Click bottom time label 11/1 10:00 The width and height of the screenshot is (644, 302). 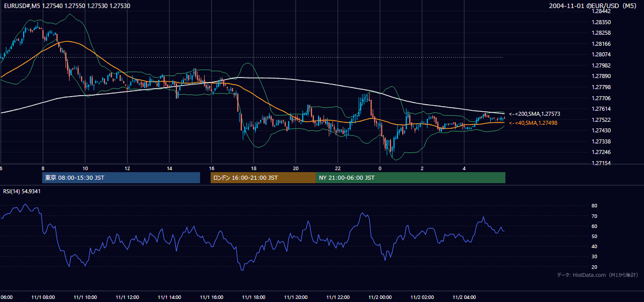[85, 297]
